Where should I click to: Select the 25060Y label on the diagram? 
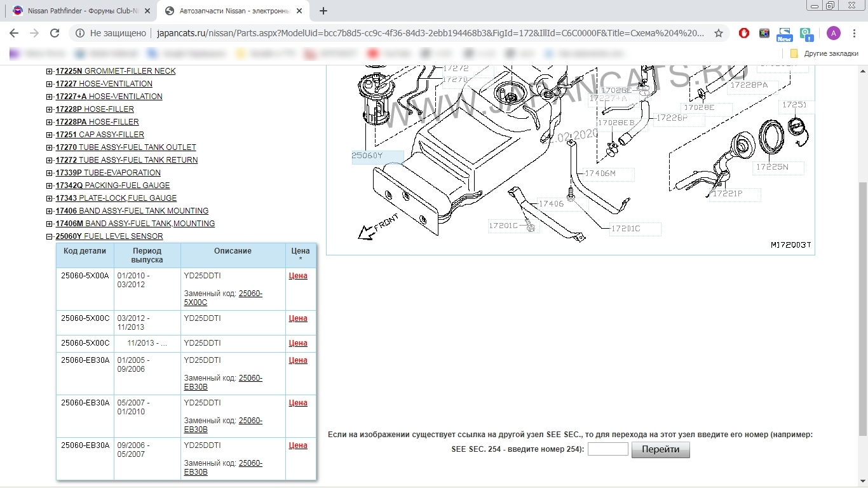[377, 158]
